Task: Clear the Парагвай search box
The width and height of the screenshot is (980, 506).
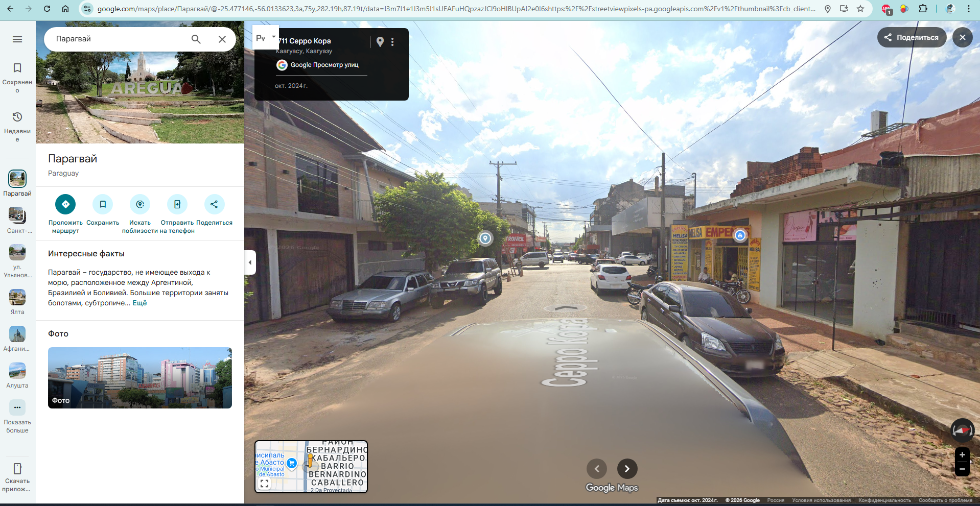Action: pos(222,39)
